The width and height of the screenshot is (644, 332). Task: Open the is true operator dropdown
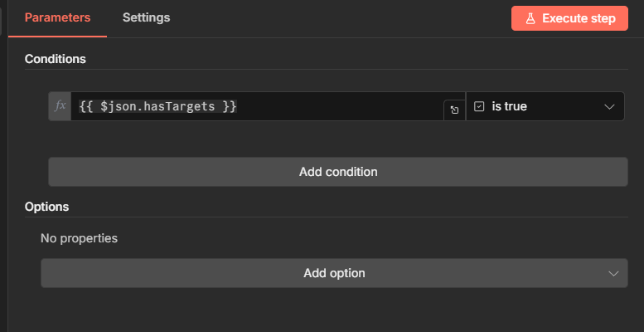coord(545,106)
